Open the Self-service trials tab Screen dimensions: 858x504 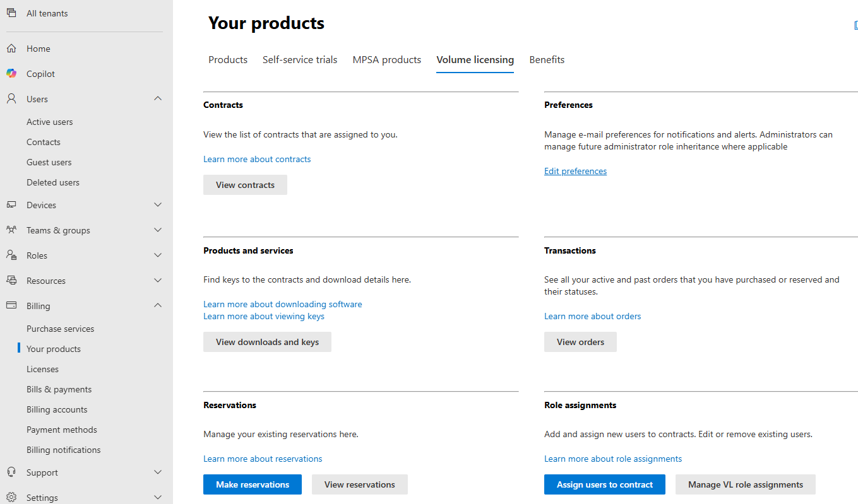(x=300, y=60)
